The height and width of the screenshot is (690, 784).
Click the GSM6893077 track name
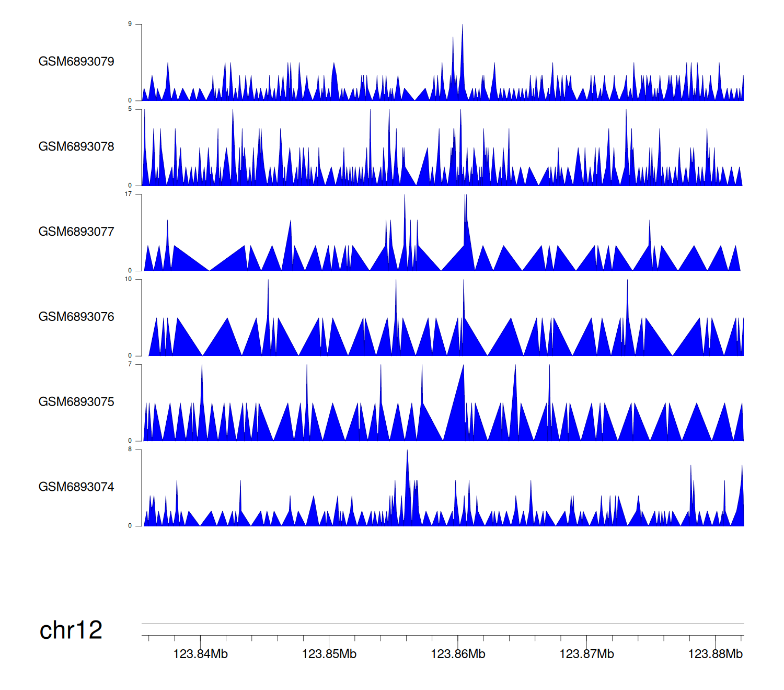click(76, 232)
